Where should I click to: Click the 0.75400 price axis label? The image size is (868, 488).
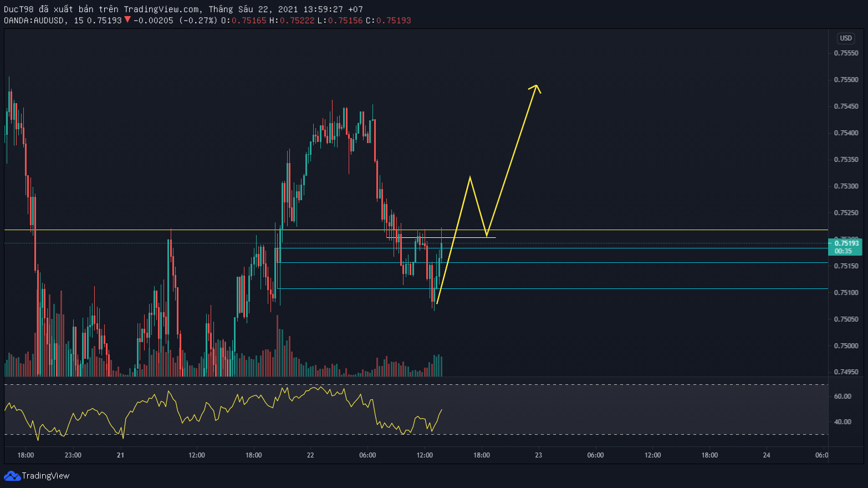(x=846, y=133)
